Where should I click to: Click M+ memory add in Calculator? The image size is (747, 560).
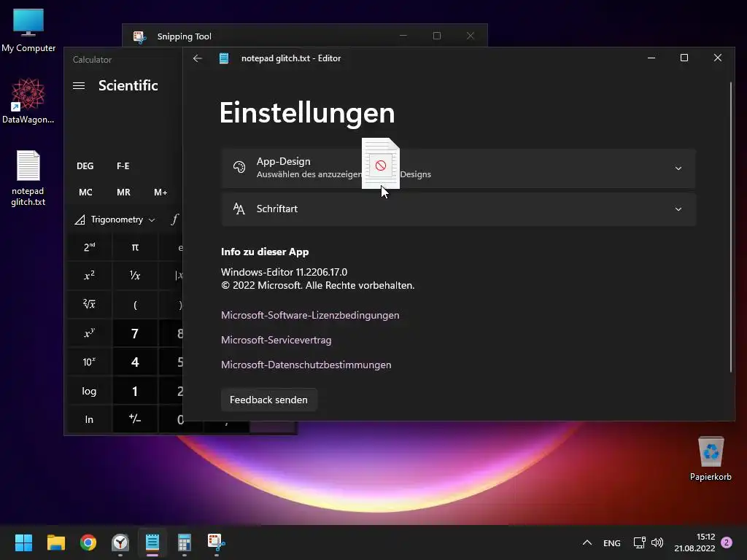pos(160,192)
